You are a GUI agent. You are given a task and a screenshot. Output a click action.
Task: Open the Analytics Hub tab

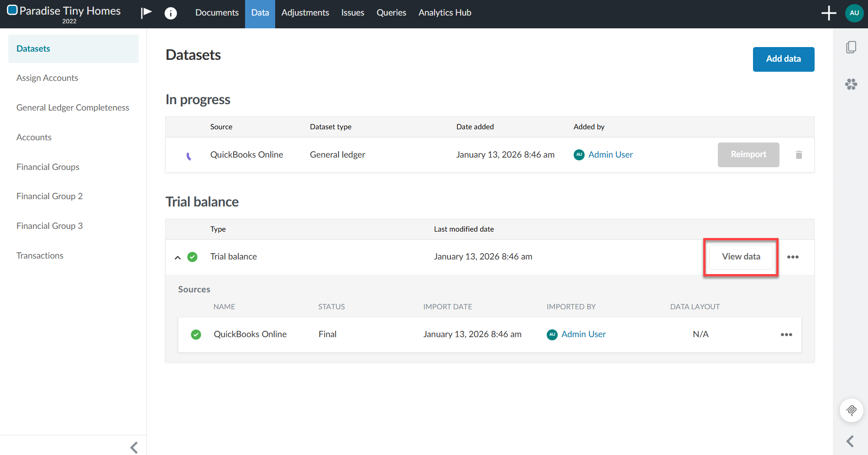[x=444, y=12]
